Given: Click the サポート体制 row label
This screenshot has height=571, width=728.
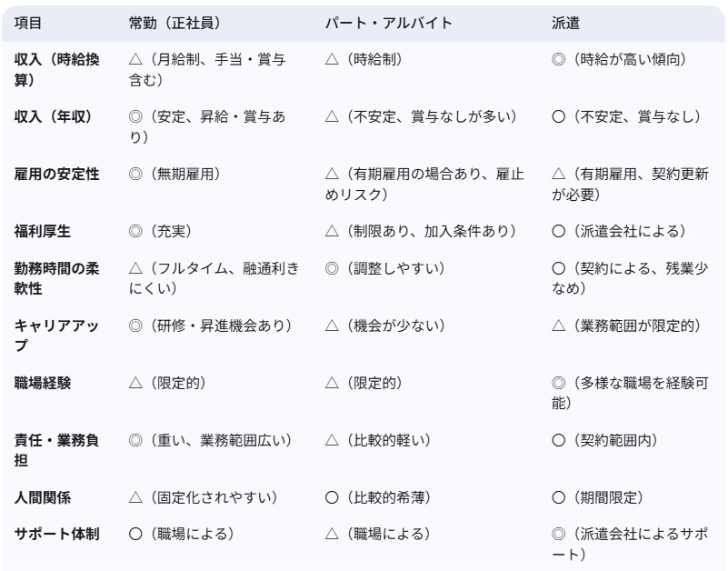Looking at the screenshot, I should point(56,534).
